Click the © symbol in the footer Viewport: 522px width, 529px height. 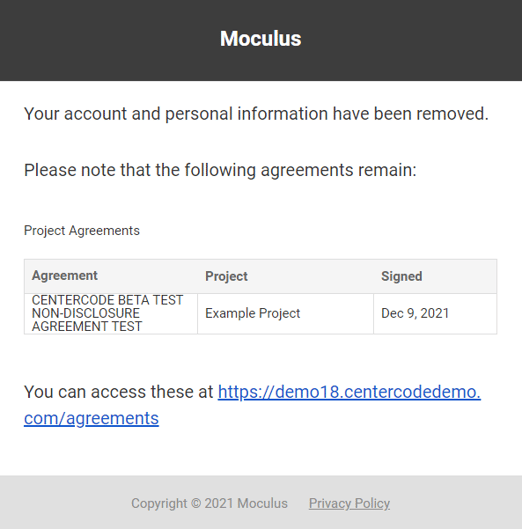coord(196,503)
